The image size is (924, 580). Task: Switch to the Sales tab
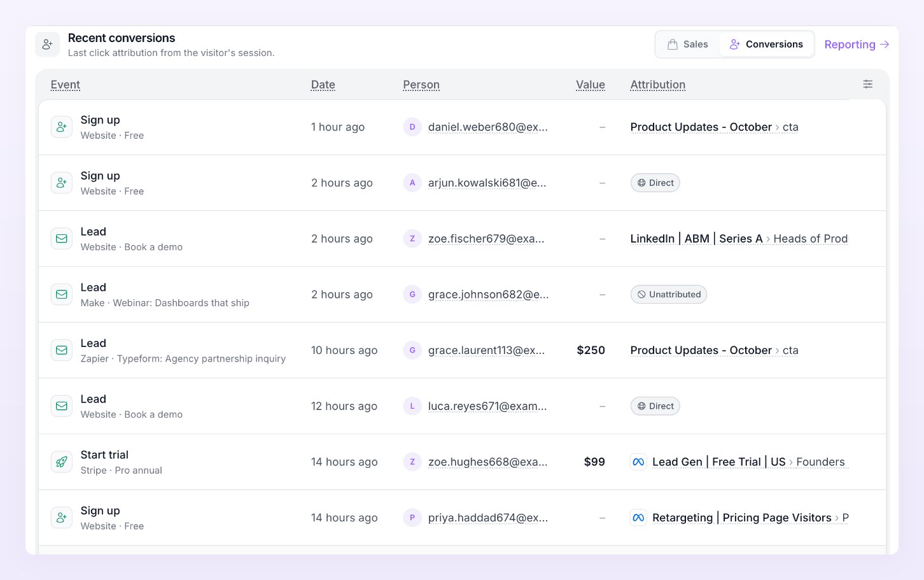[x=688, y=45]
